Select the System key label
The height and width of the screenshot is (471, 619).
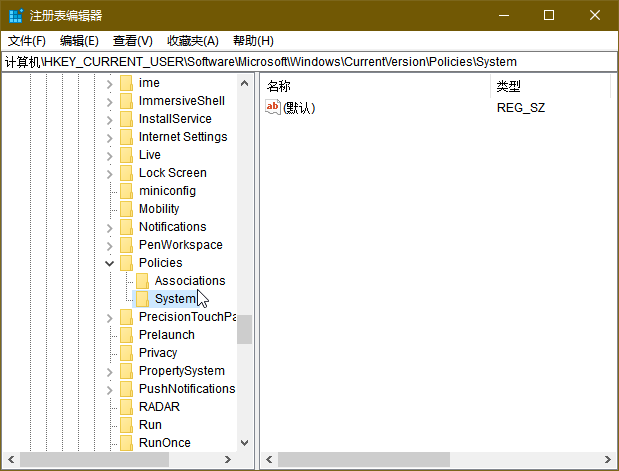pyautogui.click(x=175, y=299)
